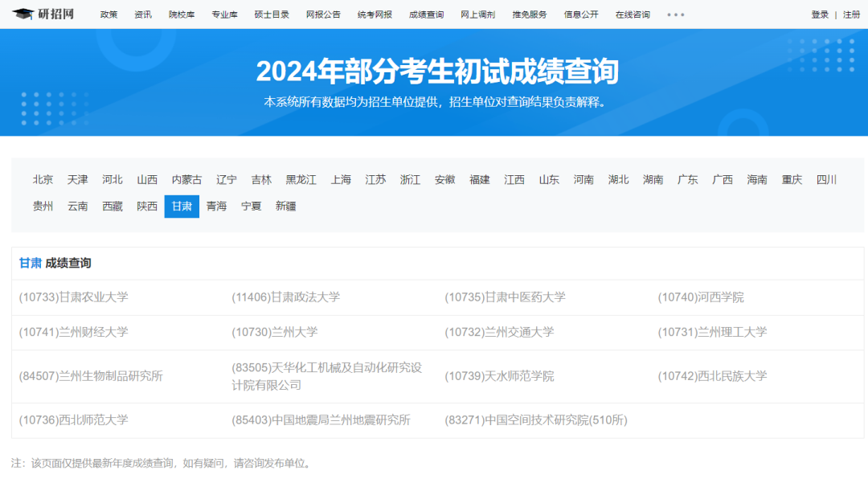The width and height of the screenshot is (868, 483).
Task: Choose 海南 from province list
Action: [x=757, y=179]
